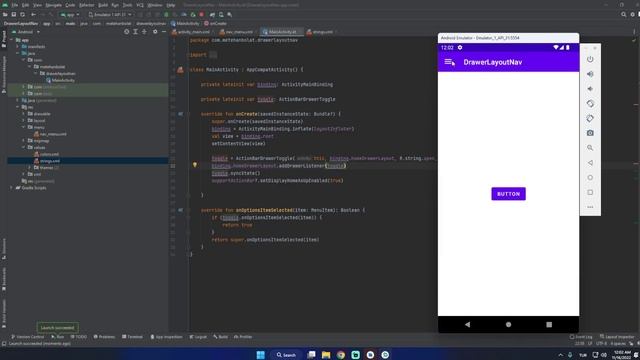The width and height of the screenshot is (640, 360).
Task: Open the 'app' run configuration dropdown
Action: click(x=70, y=15)
